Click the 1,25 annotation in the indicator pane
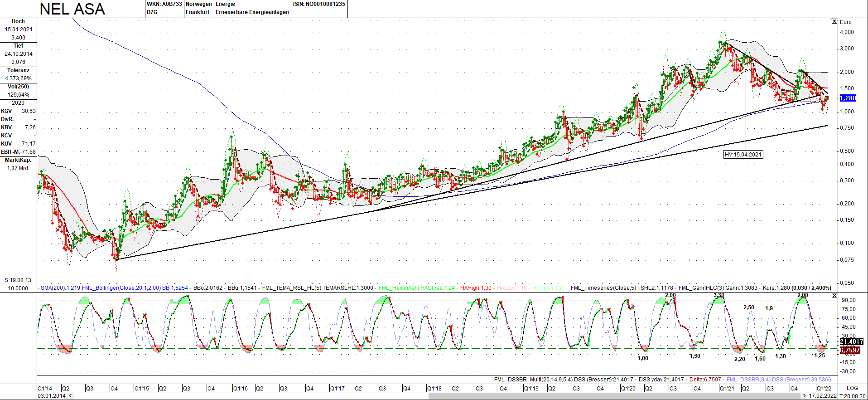868x400 pixels. coord(820,356)
